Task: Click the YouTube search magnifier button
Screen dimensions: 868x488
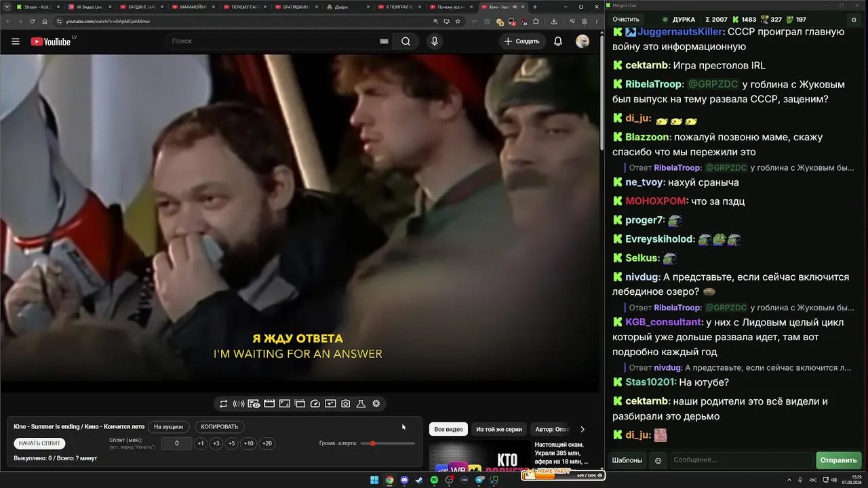Action: pyautogui.click(x=406, y=41)
